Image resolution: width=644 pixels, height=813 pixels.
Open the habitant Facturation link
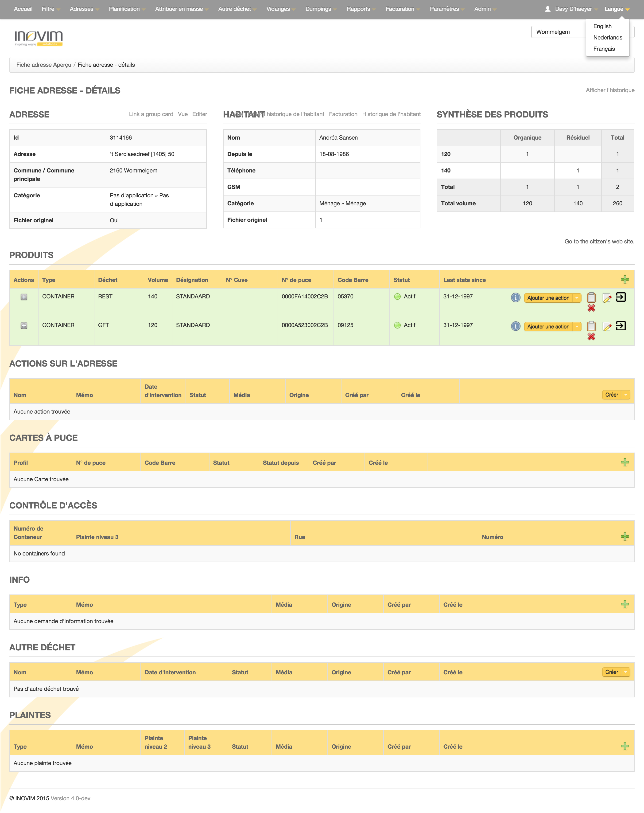pos(343,114)
